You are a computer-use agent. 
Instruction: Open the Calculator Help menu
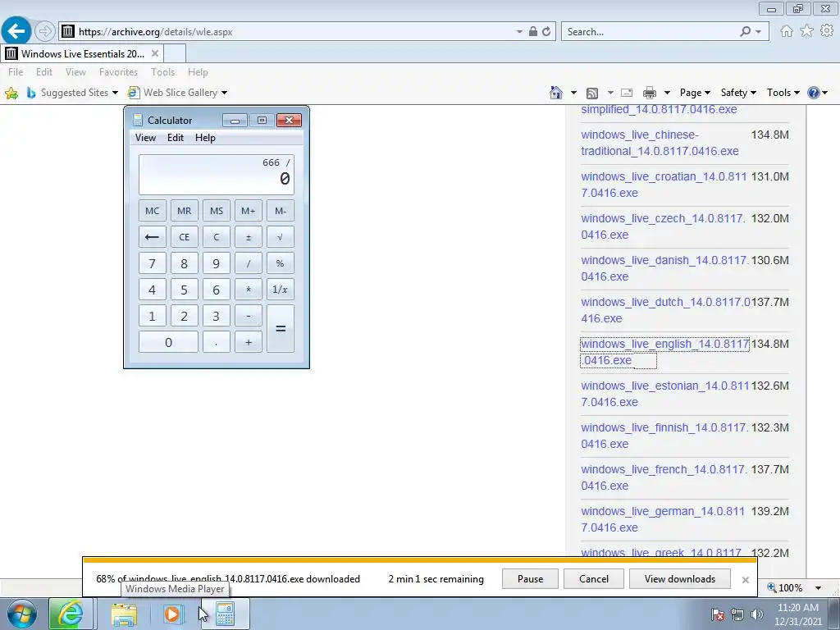pos(205,138)
